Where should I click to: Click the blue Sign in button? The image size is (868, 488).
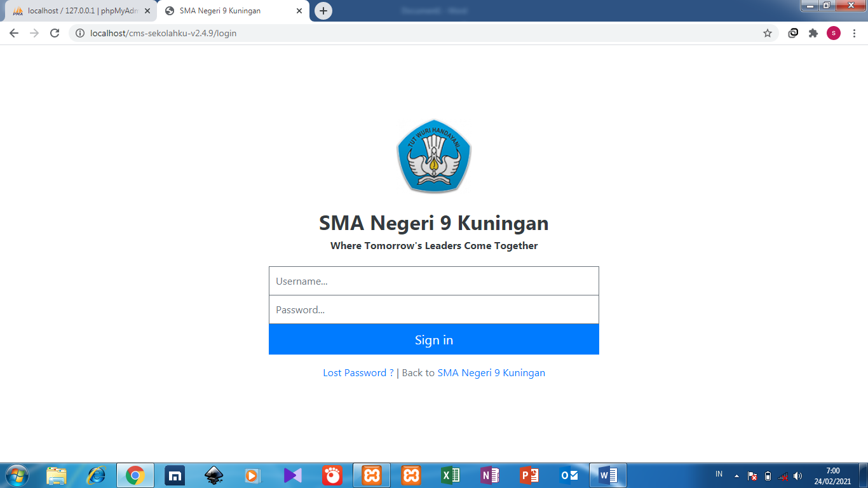tap(434, 339)
